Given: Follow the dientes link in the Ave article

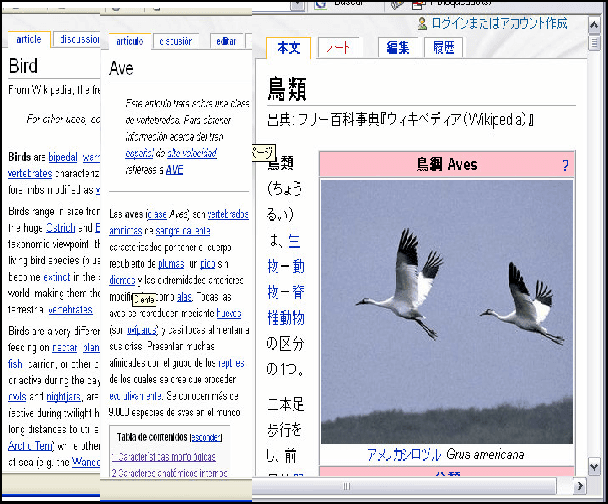Looking at the screenshot, I should tap(122, 280).
